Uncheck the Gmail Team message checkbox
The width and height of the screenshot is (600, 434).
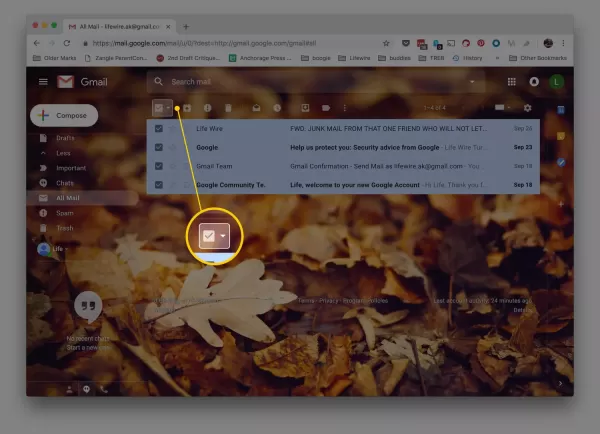pos(159,166)
